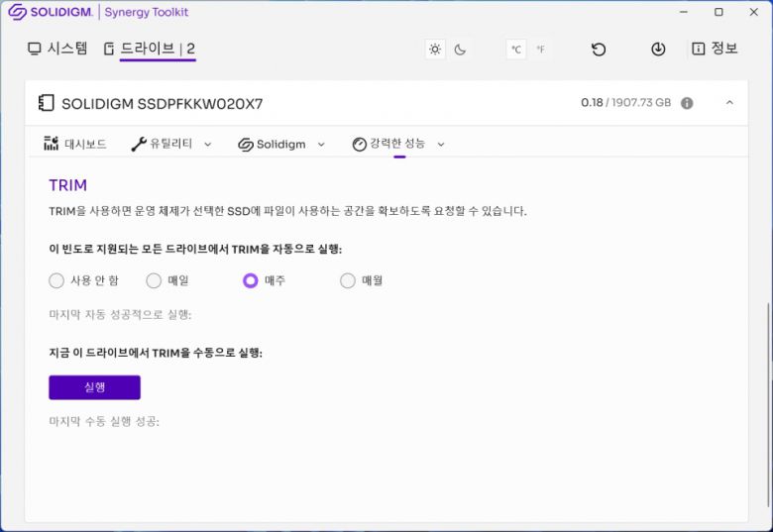The height and width of the screenshot is (532, 773).
Task: Click the 실행 run button
Action: (x=95, y=387)
